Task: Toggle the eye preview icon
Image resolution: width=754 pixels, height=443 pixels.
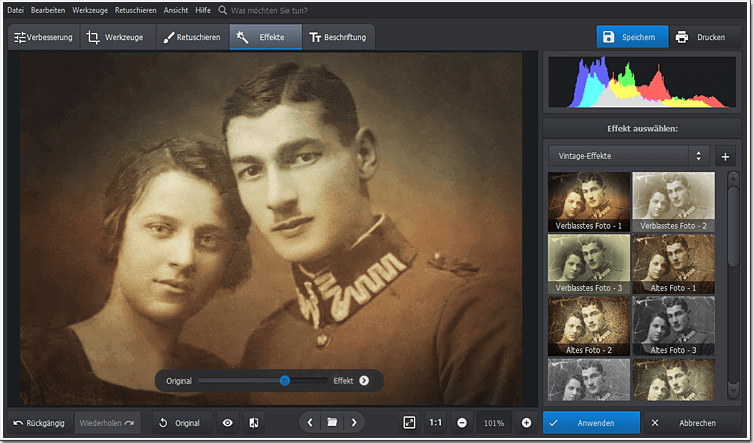Action: pyautogui.click(x=227, y=423)
